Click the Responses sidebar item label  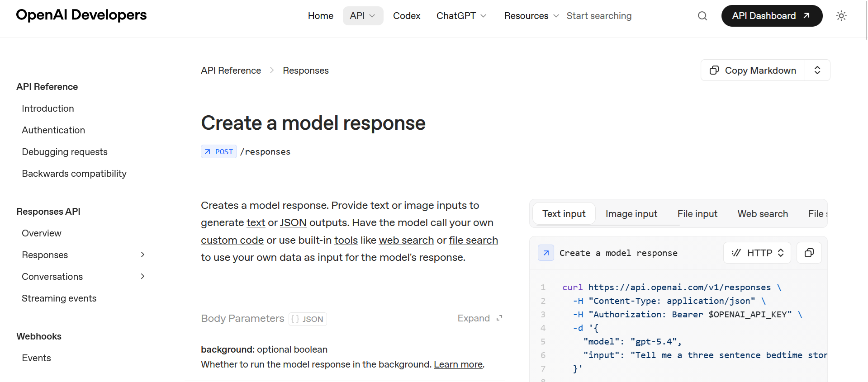pos(45,255)
